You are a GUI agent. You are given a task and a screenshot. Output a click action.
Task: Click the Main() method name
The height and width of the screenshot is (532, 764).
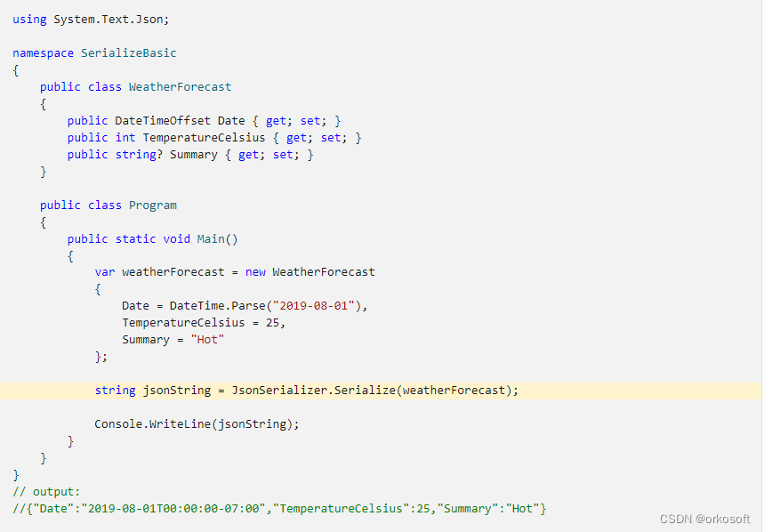point(211,239)
